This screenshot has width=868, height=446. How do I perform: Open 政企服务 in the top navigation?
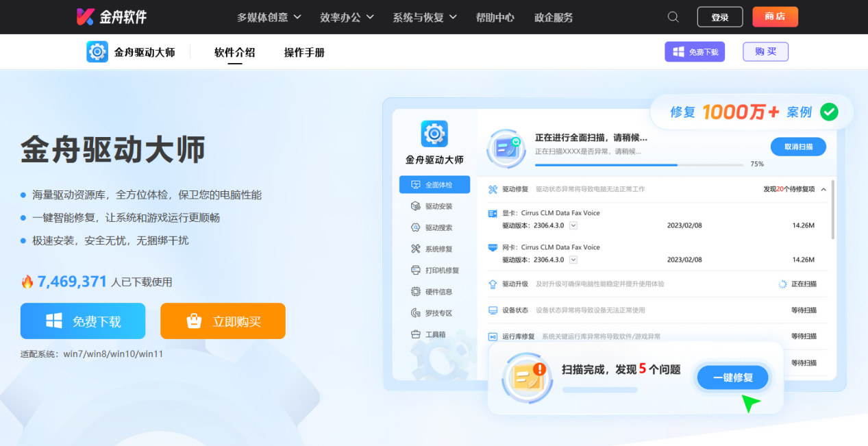click(x=554, y=17)
